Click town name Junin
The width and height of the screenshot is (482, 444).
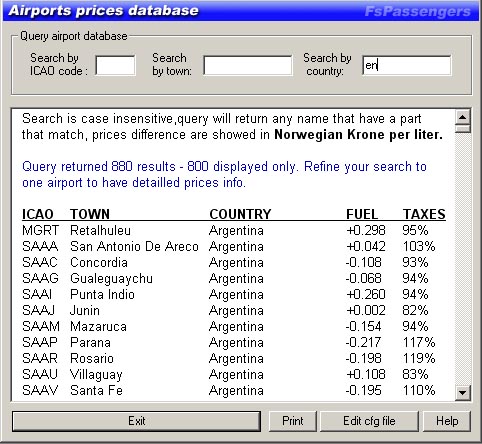(x=85, y=311)
